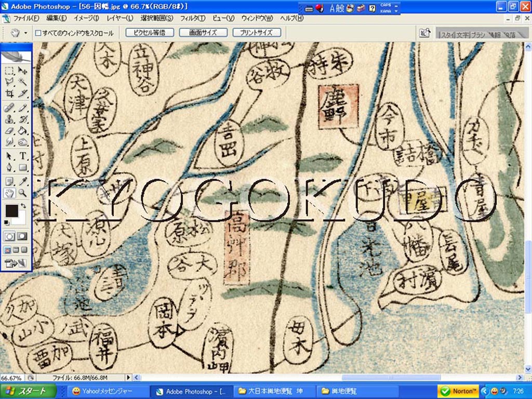Enable scroll all windows checkbox
The image size is (532, 399).
click(x=38, y=33)
